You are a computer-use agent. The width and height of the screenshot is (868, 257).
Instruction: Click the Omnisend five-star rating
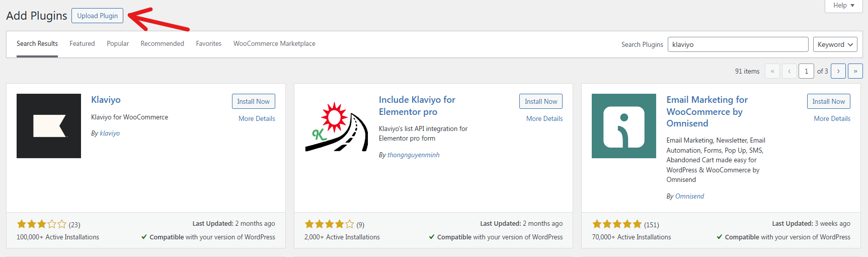point(617,224)
